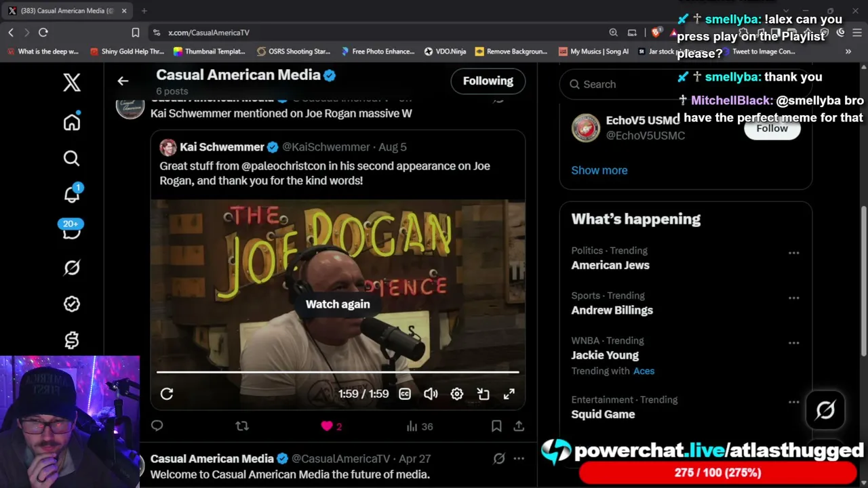Open the Aug 5 timestamp link
Viewport: 868px width, 488px height.
click(393, 147)
